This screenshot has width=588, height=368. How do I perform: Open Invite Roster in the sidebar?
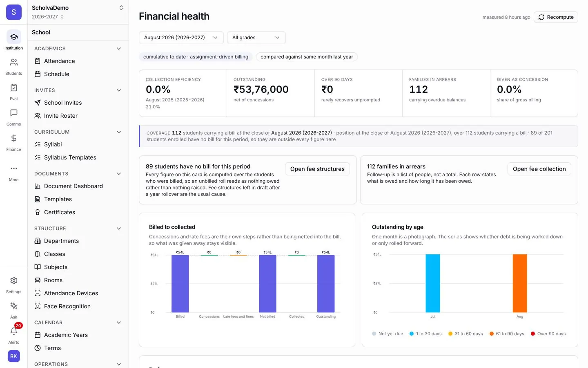(78, 116)
